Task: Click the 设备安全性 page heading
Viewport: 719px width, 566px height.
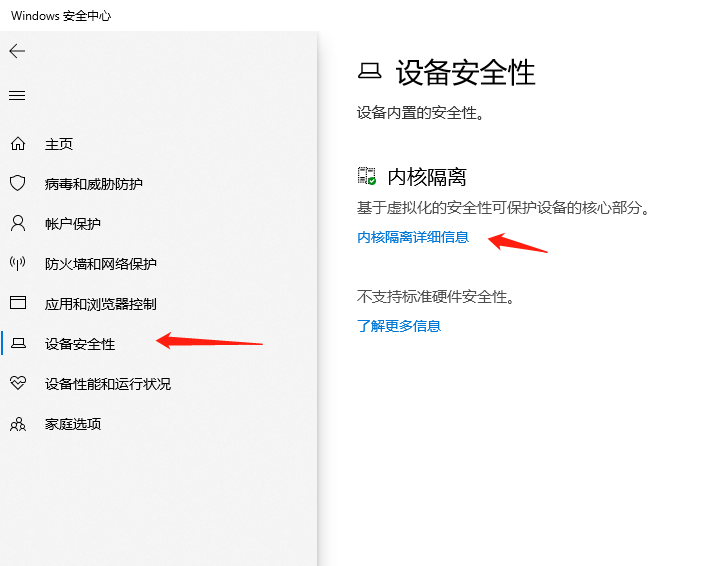Action: [x=465, y=72]
